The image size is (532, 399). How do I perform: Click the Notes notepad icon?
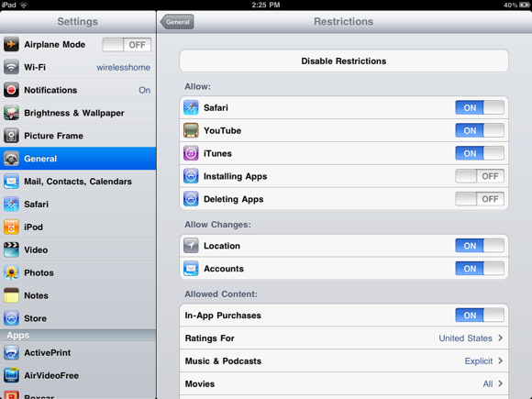[x=11, y=295]
